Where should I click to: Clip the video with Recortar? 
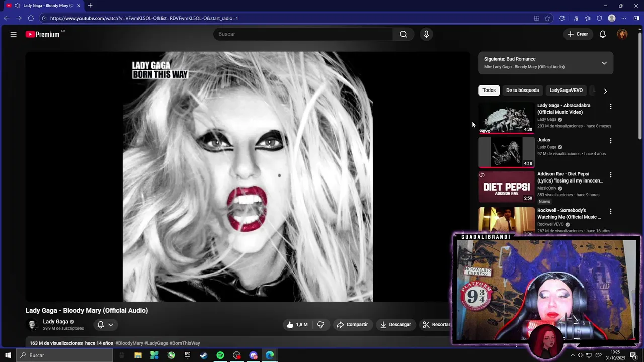tap(436, 325)
